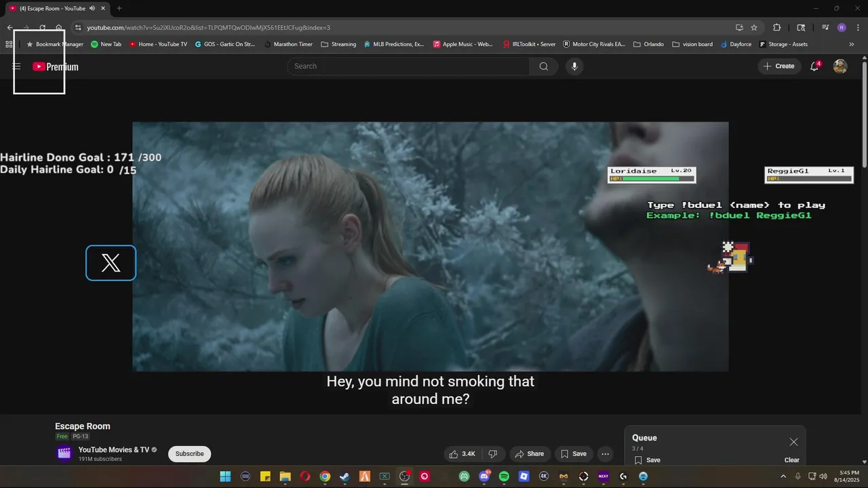Open the system volume tray icon

(823, 476)
